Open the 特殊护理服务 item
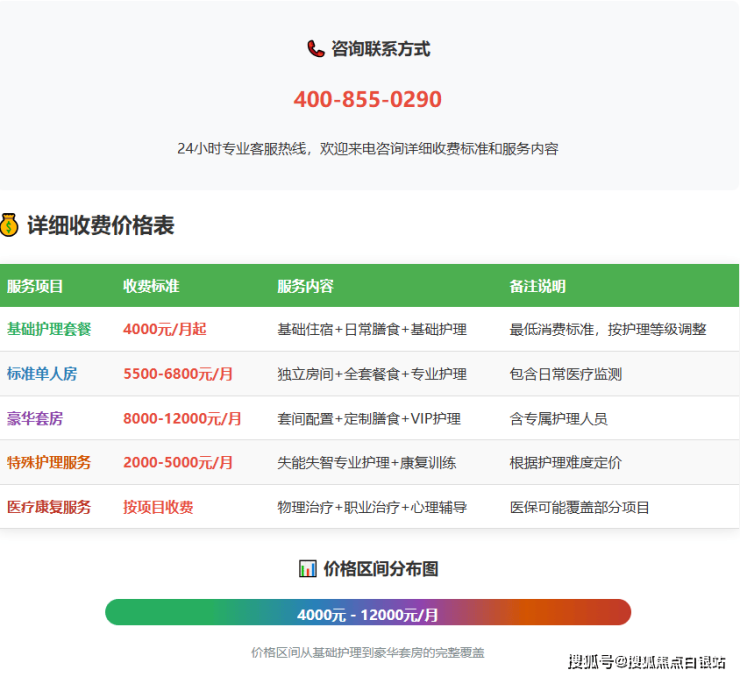The image size is (740, 677). (x=49, y=462)
